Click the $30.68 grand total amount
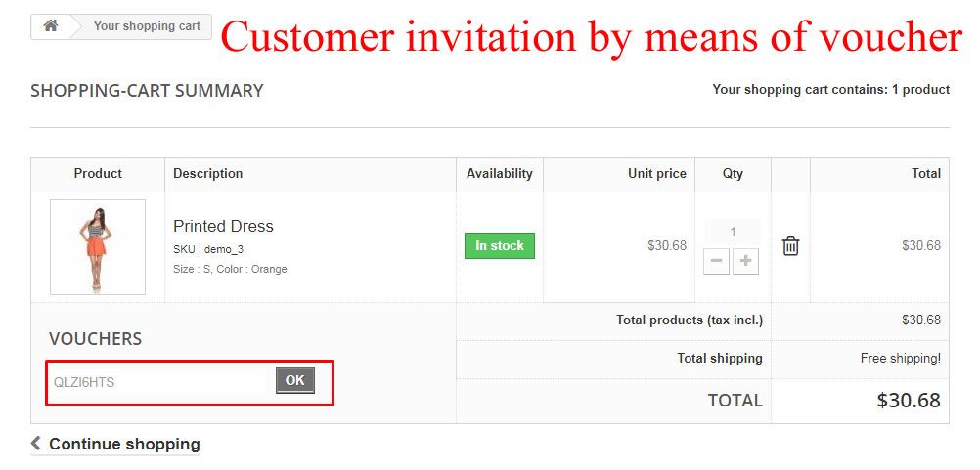This screenshot has width=980, height=470. point(908,401)
